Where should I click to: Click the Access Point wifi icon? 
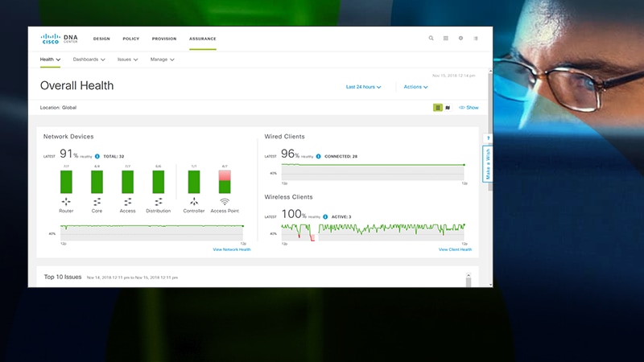click(225, 202)
